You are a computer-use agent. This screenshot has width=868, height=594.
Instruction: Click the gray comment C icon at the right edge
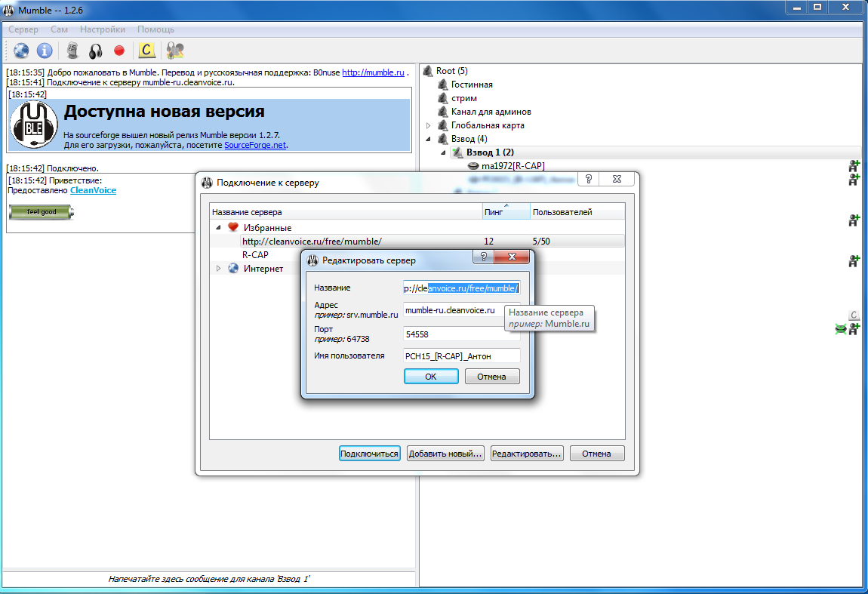pos(854,315)
